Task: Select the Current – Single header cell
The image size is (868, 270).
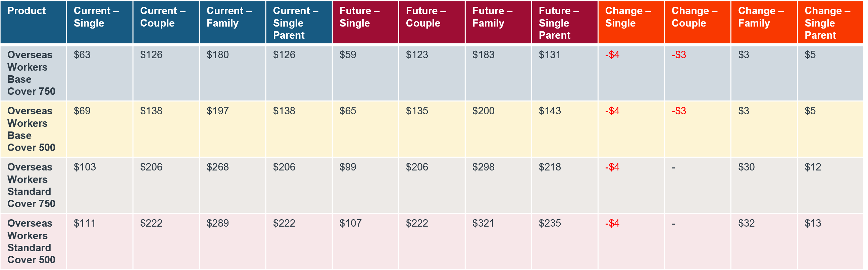Action: [96, 17]
